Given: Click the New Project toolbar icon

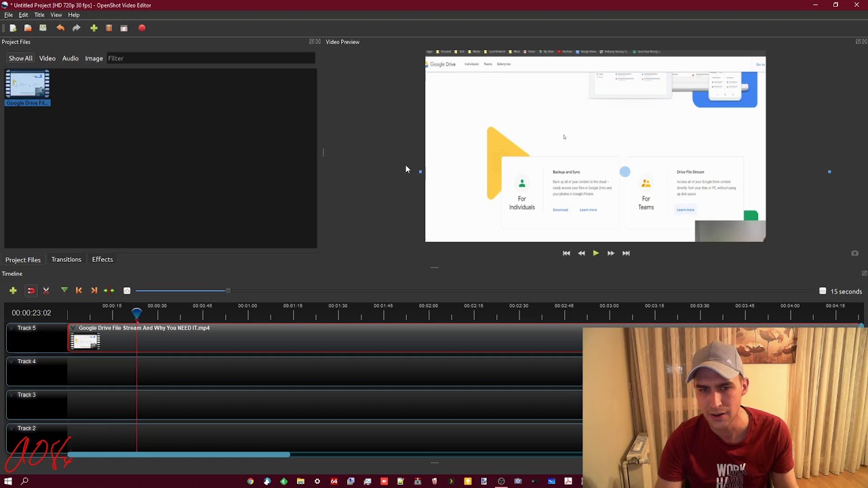Looking at the screenshot, I should click(13, 28).
